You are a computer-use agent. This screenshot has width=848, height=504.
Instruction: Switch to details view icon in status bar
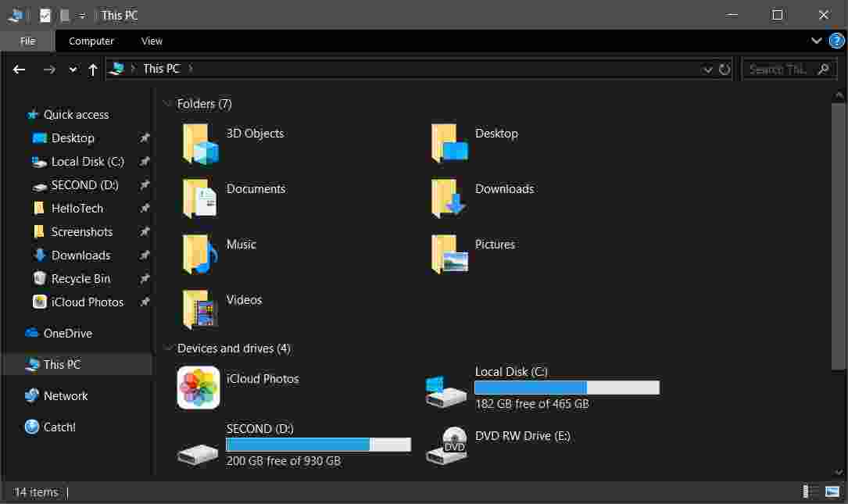(x=810, y=491)
